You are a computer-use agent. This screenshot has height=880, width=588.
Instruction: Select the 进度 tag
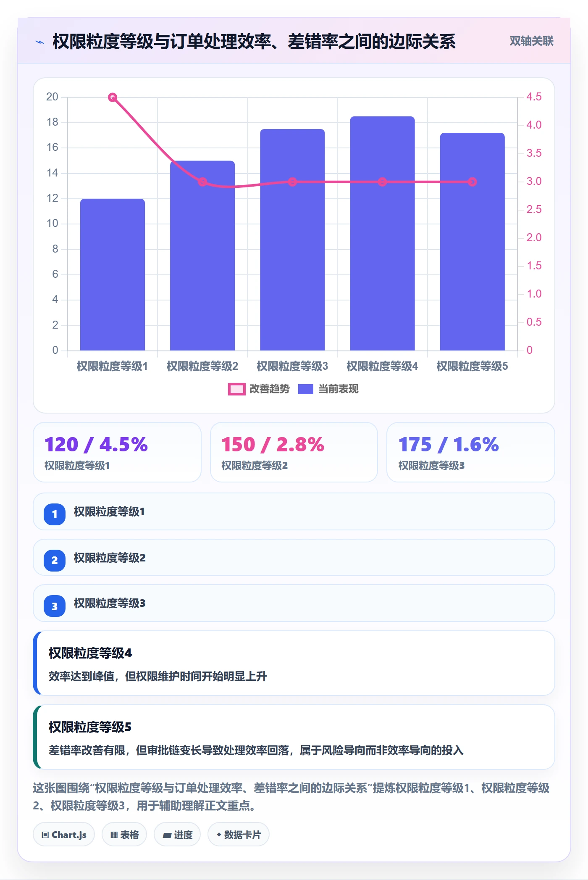click(177, 835)
